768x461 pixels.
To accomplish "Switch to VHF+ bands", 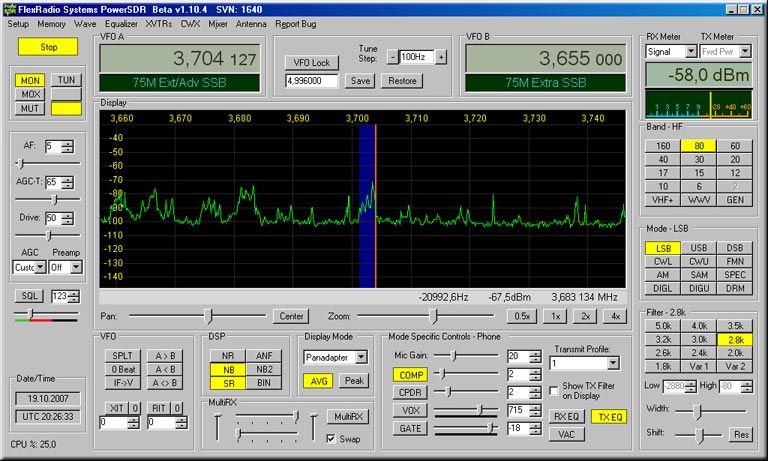I will [663, 200].
